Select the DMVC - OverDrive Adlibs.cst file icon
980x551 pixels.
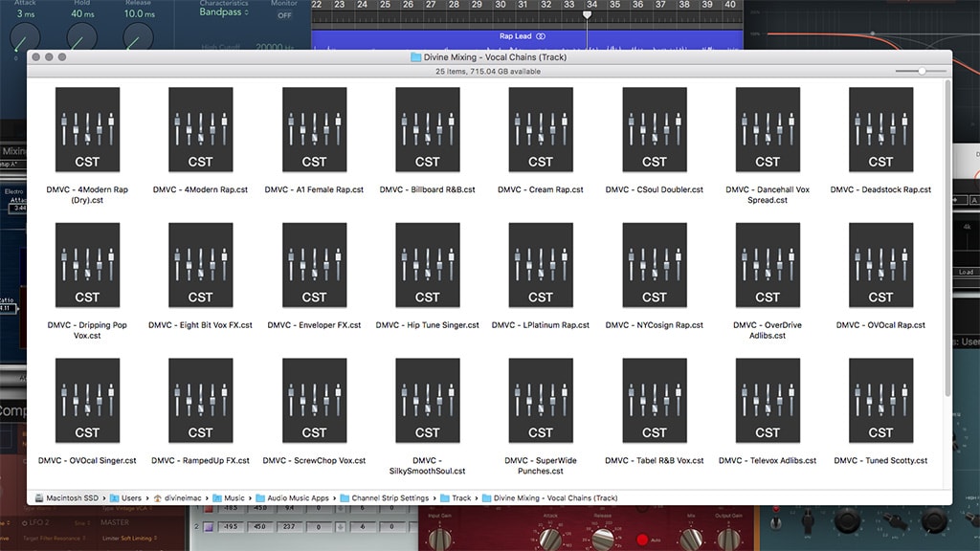pyautogui.click(x=768, y=265)
